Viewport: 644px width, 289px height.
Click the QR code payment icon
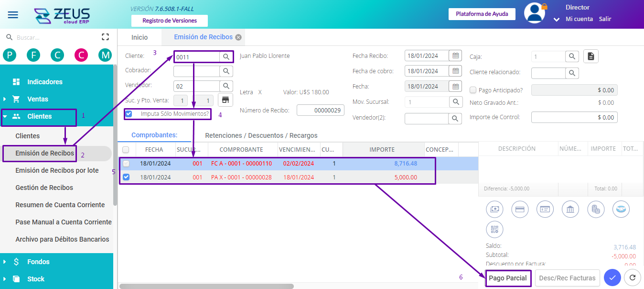[x=494, y=230]
